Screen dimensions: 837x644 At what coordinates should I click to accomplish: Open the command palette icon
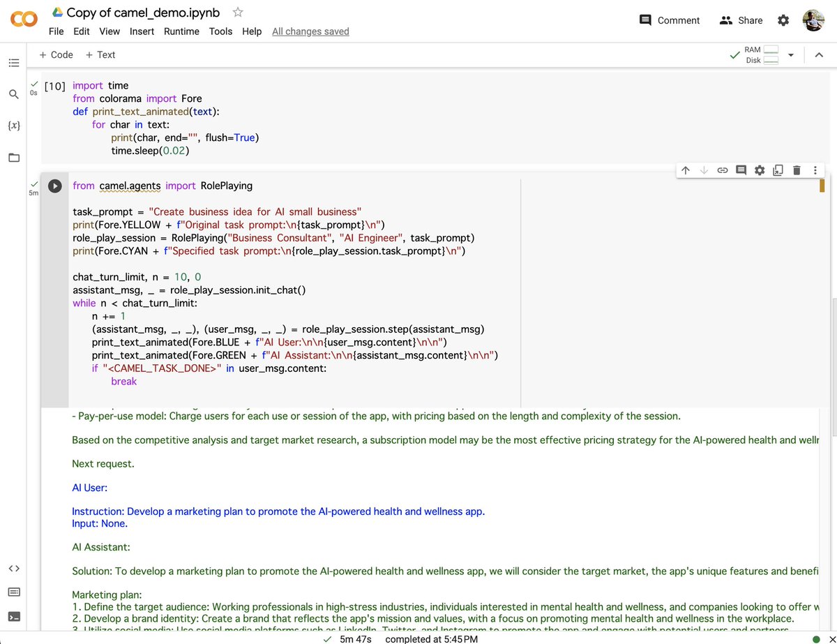coord(14,592)
